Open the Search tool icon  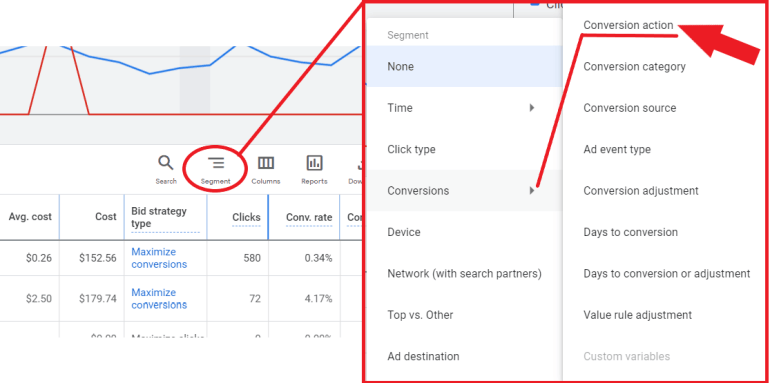[166, 163]
